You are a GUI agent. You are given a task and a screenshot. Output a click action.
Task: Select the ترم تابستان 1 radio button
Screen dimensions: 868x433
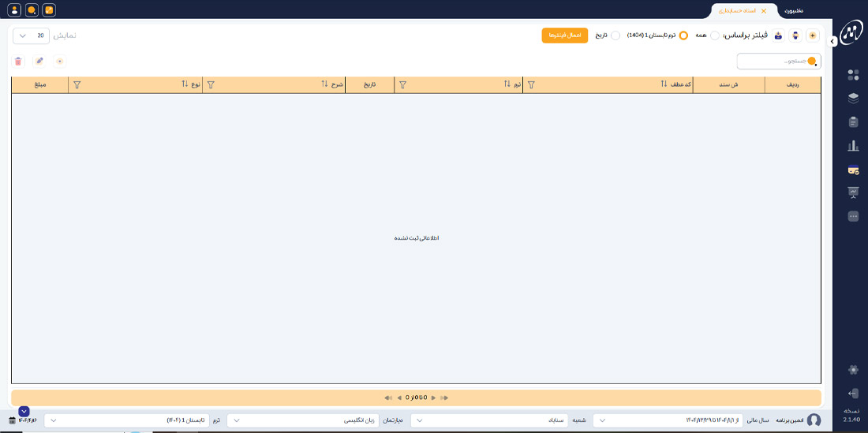point(683,35)
